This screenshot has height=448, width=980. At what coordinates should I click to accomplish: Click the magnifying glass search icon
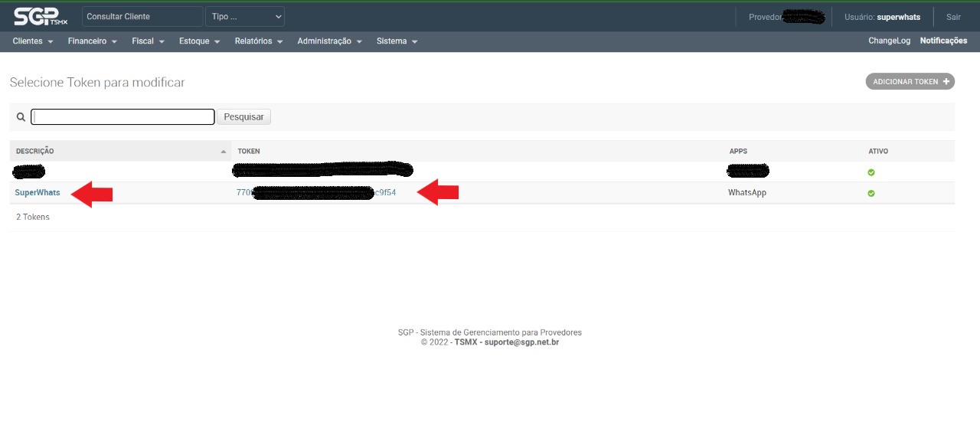click(x=21, y=117)
